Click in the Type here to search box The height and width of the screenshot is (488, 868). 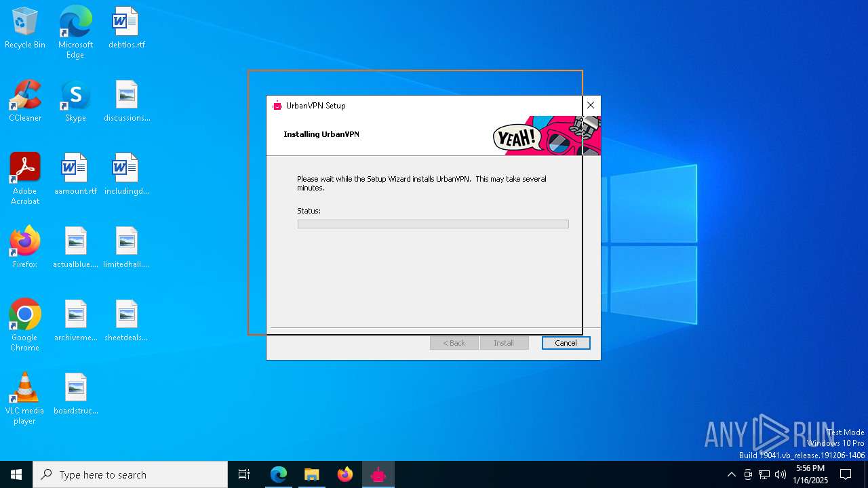(130, 474)
